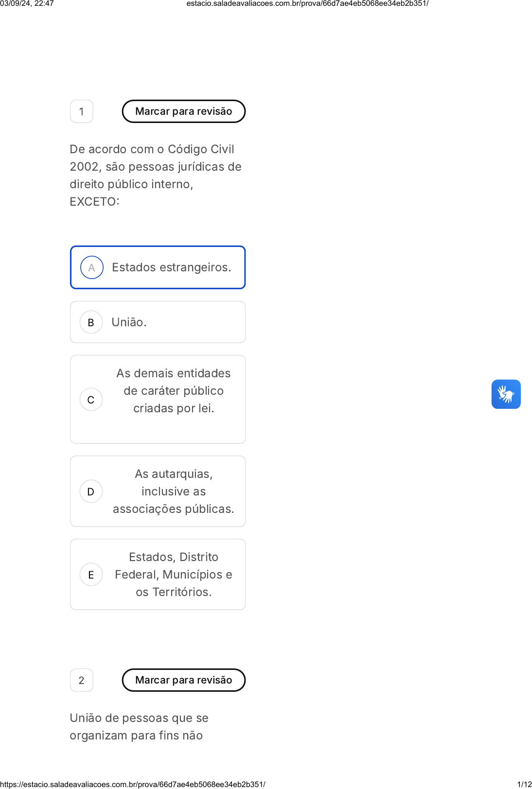Image resolution: width=532 pixels, height=789 pixels.
Task: Click the 1/12 page indicator
Action: pyautogui.click(x=524, y=784)
